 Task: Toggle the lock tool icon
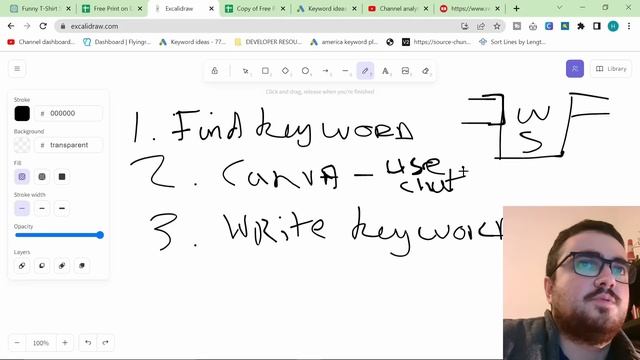(215, 71)
